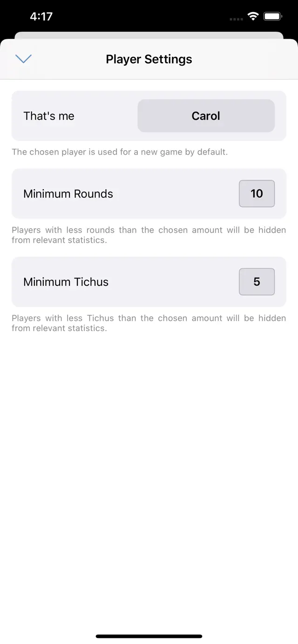
Task: Open the Minimum Rounds stepper control
Action: [257, 194]
